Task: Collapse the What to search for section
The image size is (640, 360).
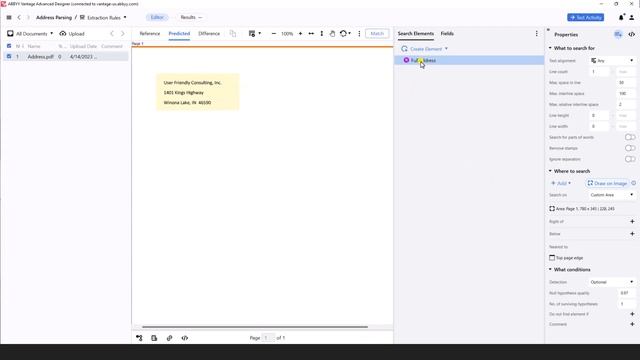Action: point(550,48)
